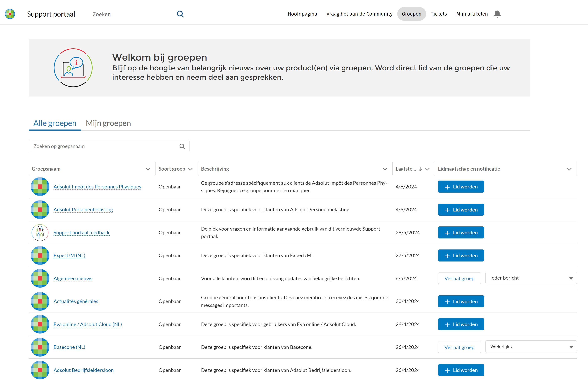Click the Zoeken op groepsnaam search field
This screenshot has height=380, width=588.
(104, 146)
